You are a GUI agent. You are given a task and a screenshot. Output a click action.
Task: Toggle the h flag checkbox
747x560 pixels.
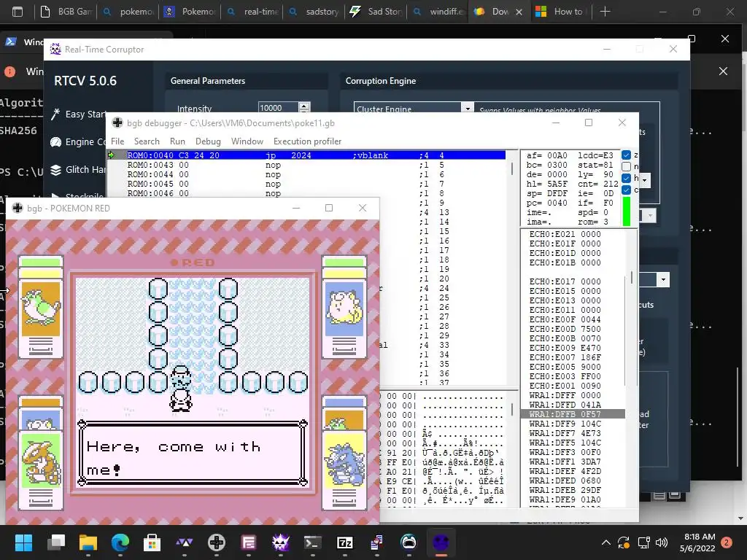626,178
